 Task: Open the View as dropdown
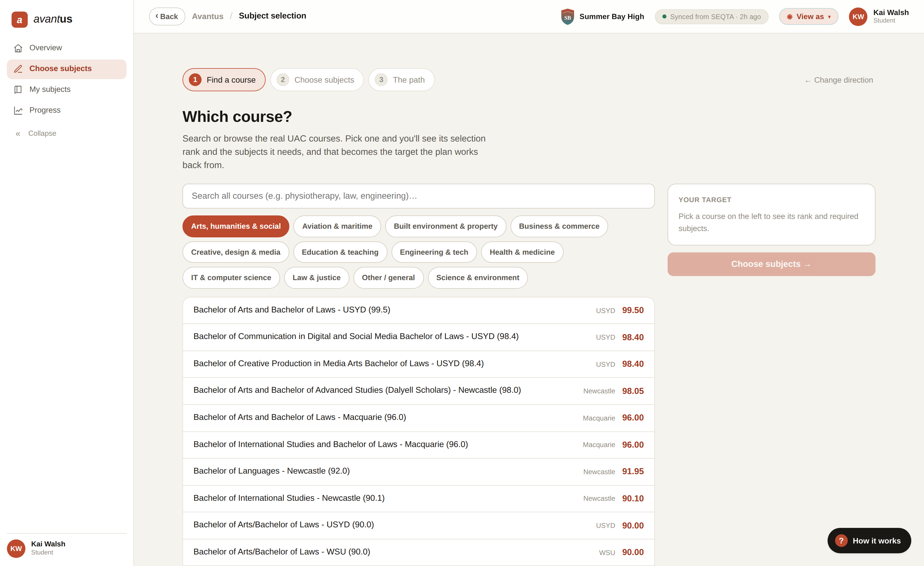[808, 16]
